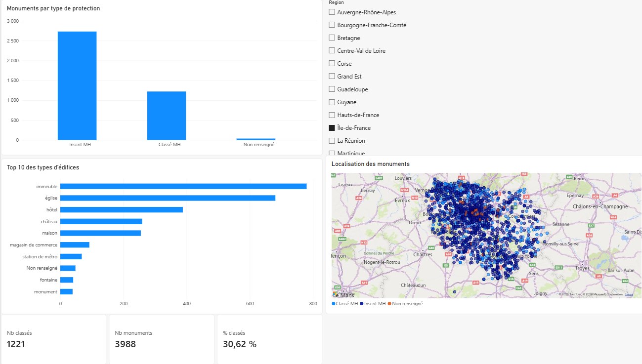Click the Non renseigné protection column bar

coord(256,139)
